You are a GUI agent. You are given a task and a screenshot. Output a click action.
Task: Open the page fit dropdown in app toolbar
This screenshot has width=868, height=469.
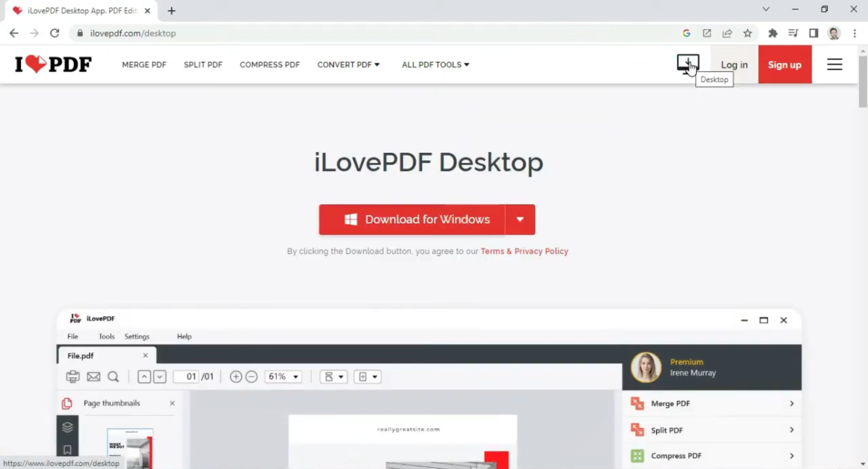point(367,377)
